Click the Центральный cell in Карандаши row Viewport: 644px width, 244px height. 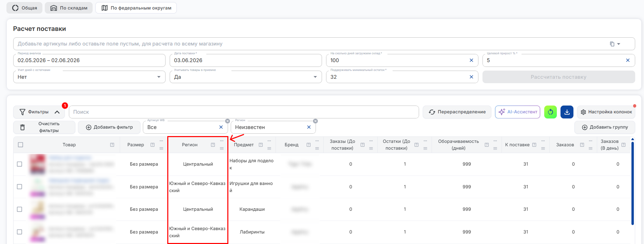click(198, 209)
